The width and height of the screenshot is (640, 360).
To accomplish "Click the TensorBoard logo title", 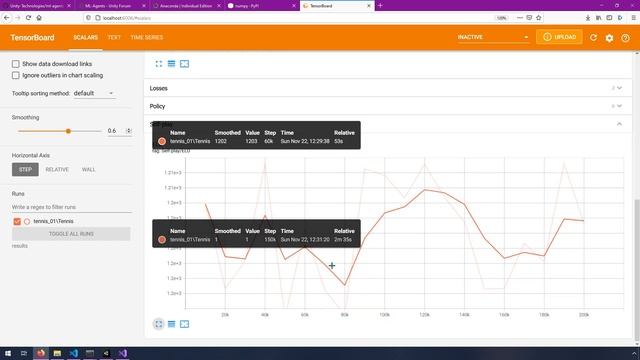I will (32, 38).
